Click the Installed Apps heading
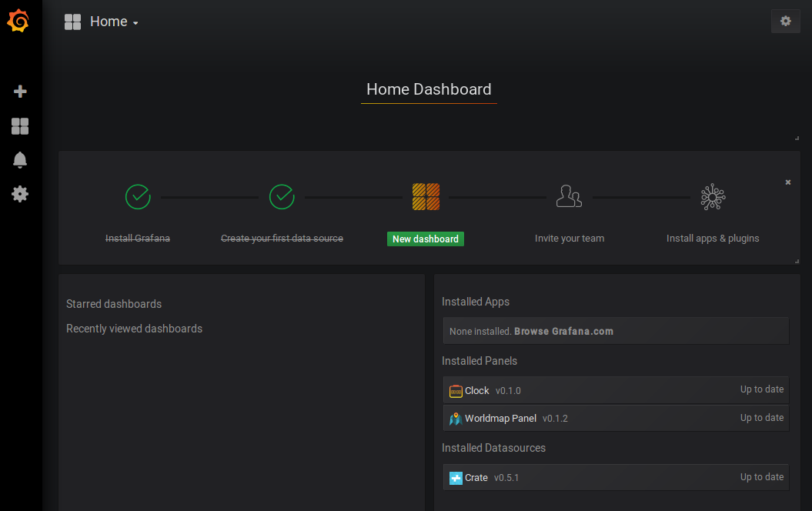Screen dimensions: 812x511 (476, 302)
